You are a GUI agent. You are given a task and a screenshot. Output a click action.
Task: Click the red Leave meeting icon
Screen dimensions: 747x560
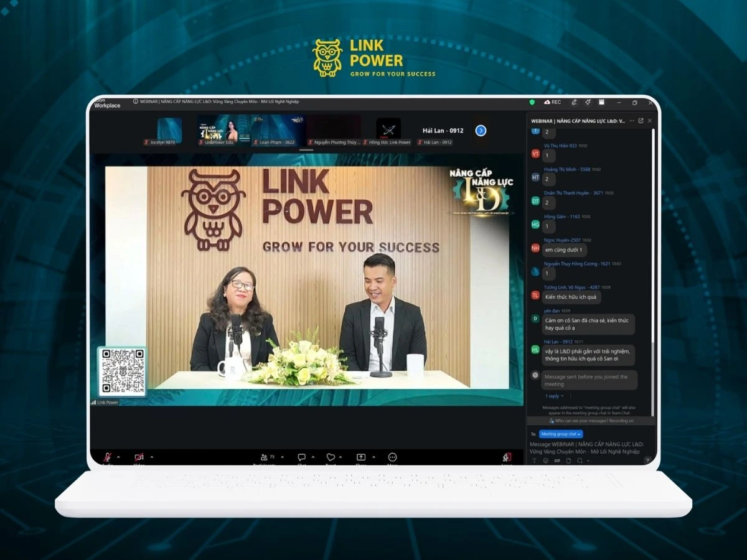[x=507, y=457]
